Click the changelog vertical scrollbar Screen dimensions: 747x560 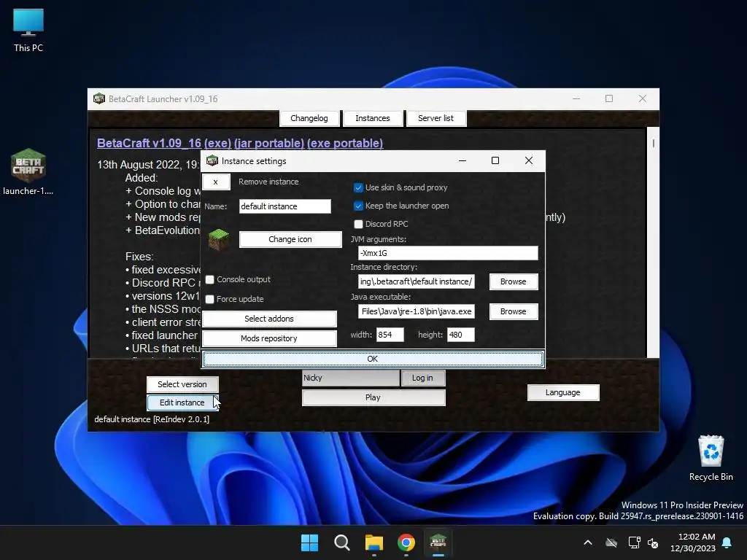point(653,242)
